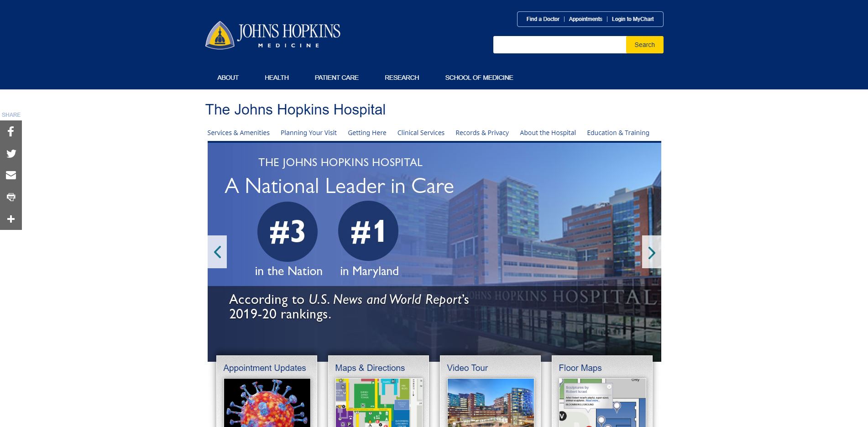Open the Floor Maps card title
The height and width of the screenshot is (427, 868).
580,368
